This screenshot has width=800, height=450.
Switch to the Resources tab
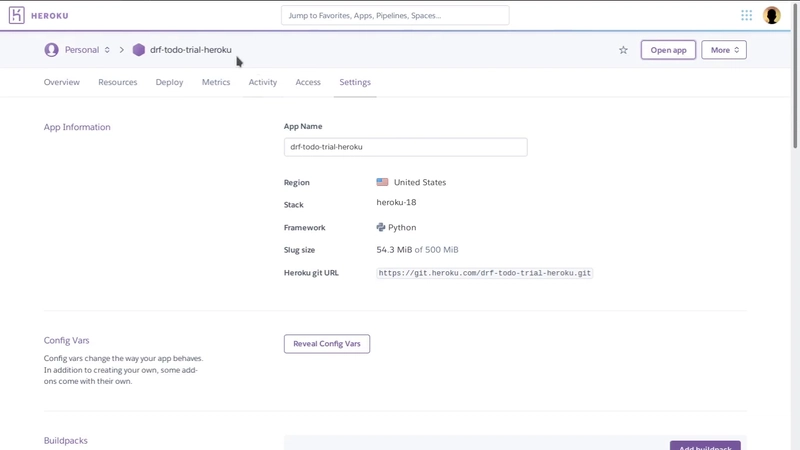point(118,82)
